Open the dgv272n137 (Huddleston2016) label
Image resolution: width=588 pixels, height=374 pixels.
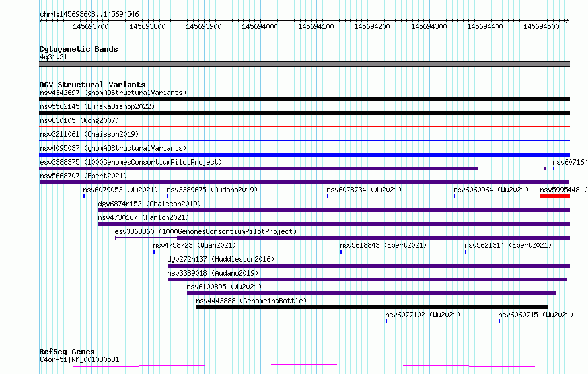coord(221,259)
